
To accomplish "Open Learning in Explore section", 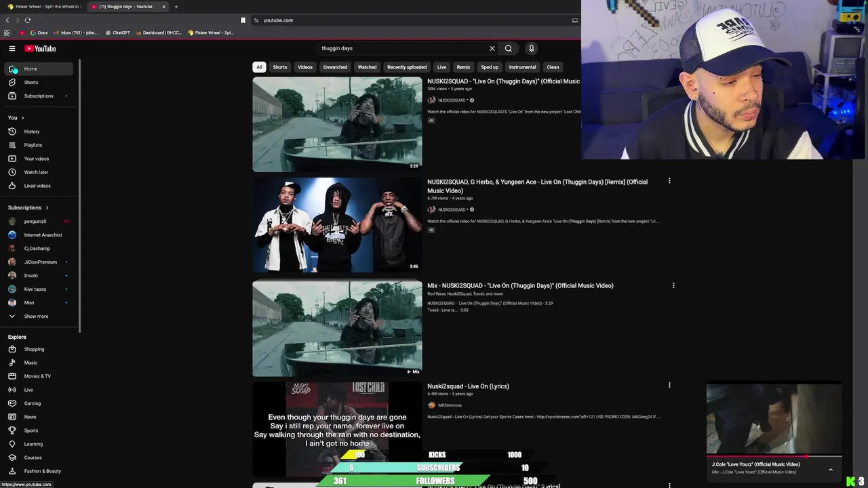I will coord(39,444).
